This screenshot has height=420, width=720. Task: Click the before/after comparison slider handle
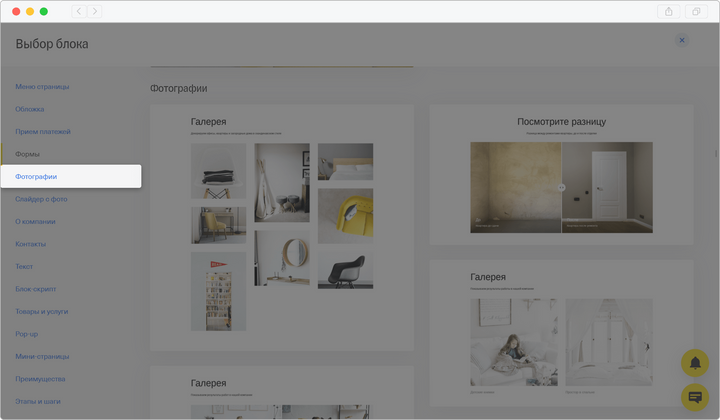[x=562, y=187]
